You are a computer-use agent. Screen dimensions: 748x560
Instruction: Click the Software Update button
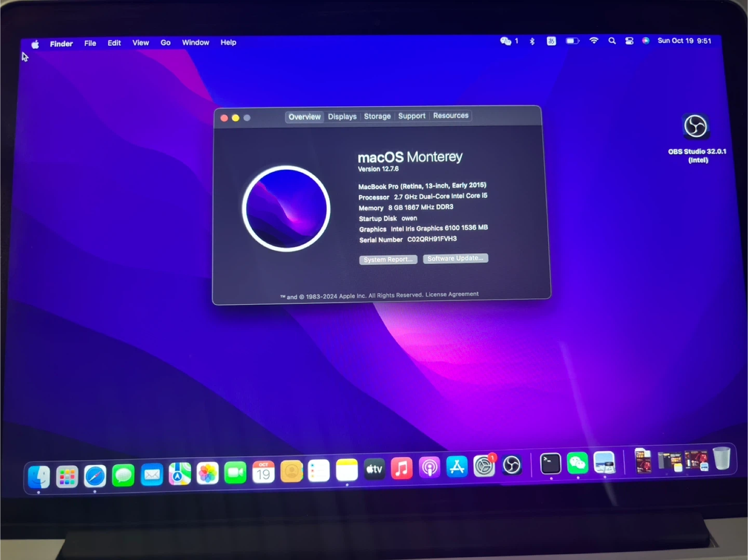coord(456,258)
